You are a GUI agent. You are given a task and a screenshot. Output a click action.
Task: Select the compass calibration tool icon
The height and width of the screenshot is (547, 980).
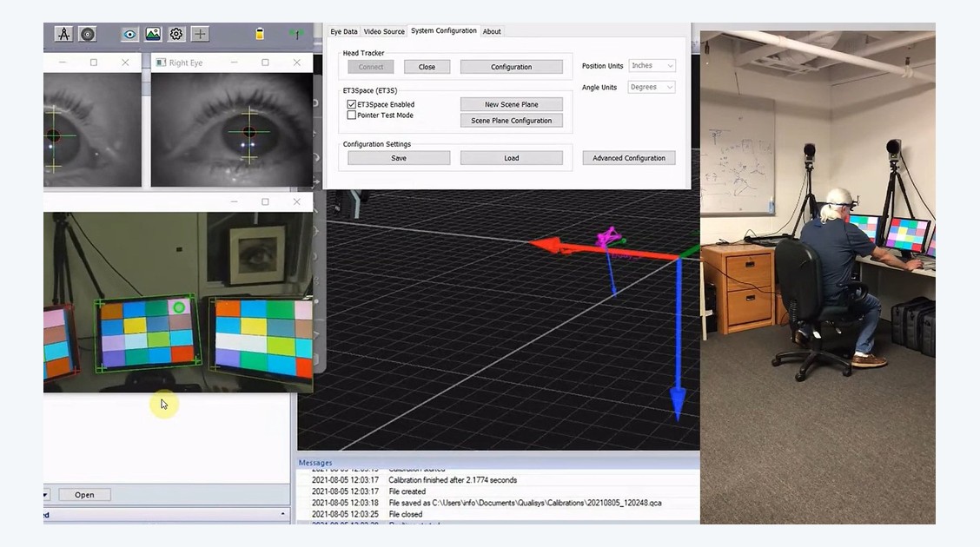[x=63, y=34]
